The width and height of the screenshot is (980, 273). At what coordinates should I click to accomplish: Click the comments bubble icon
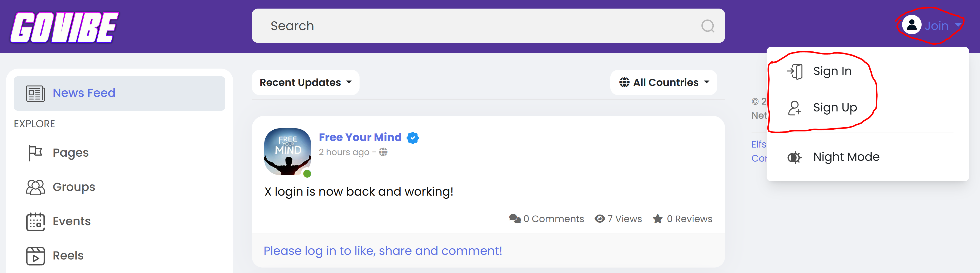click(x=515, y=219)
